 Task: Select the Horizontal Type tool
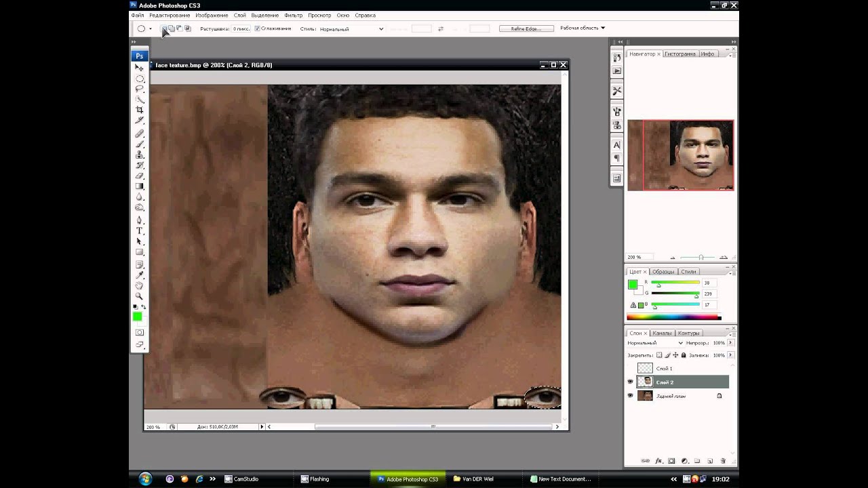[x=140, y=231]
